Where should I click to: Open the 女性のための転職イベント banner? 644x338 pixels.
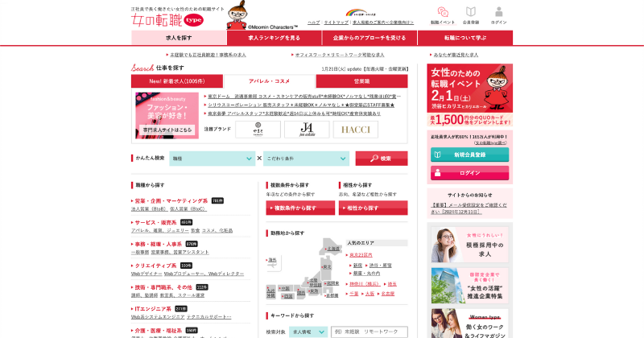pos(470,95)
